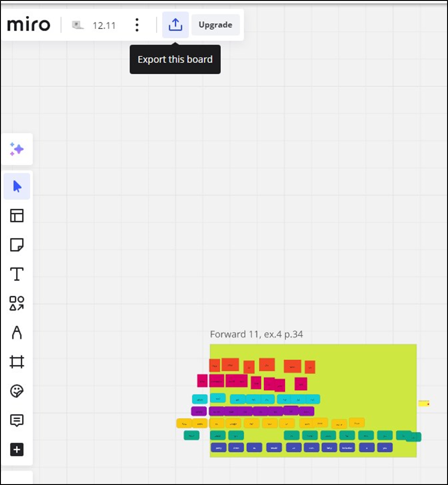Open the Stickers and emoji tool
This screenshot has height=485, width=448.
click(x=16, y=391)
